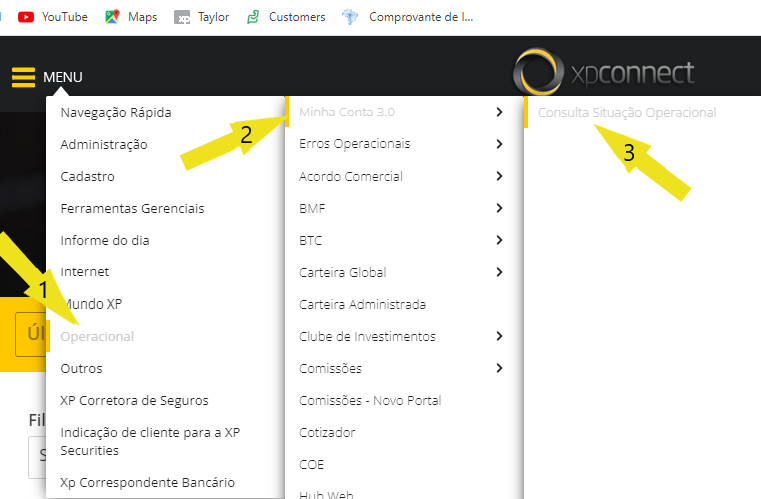This screenshot has width=761, height=499.
Task: Open the Maps bookmark icon
Action: (112, 17)
